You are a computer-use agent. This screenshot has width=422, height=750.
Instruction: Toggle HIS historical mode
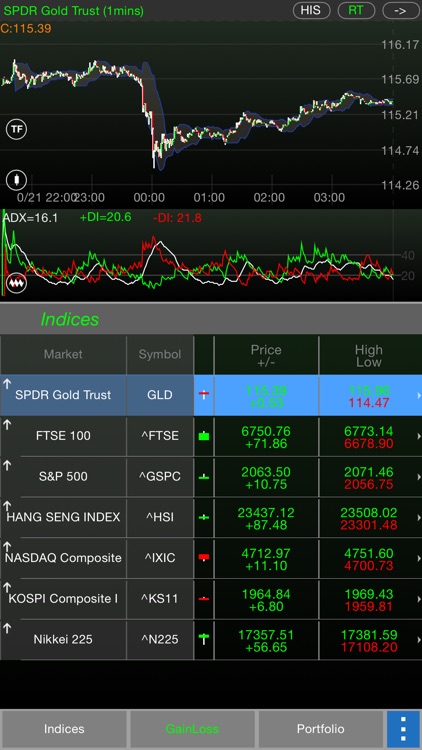point(311,10)
